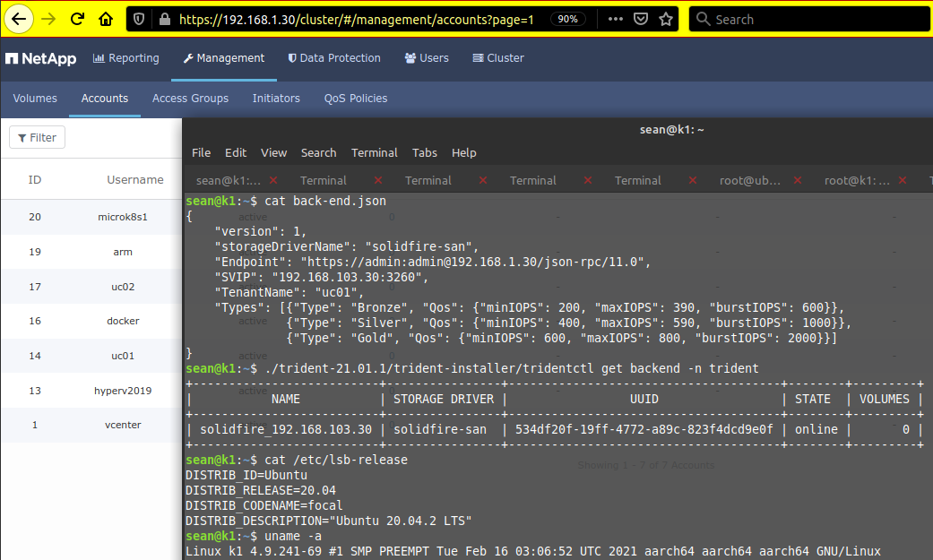
Task: Click the connection padlock icon
Action: [x=164, y=19]
